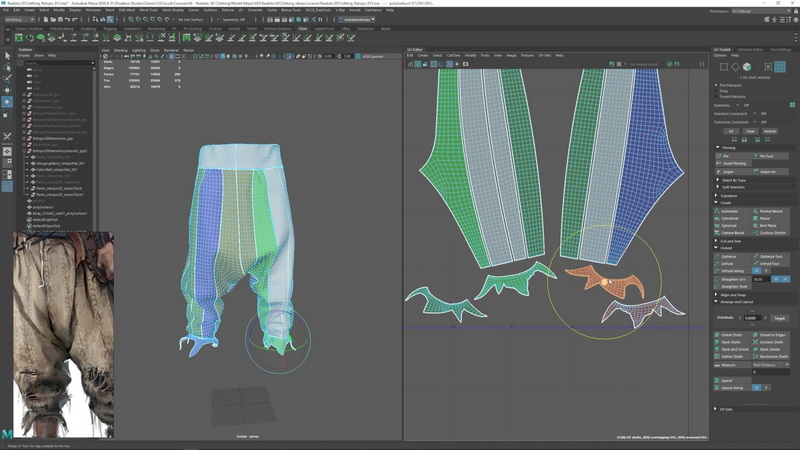This screenshot has height=450, width=800.
Task: Expand the Soft Selection section
Action: 718,187
